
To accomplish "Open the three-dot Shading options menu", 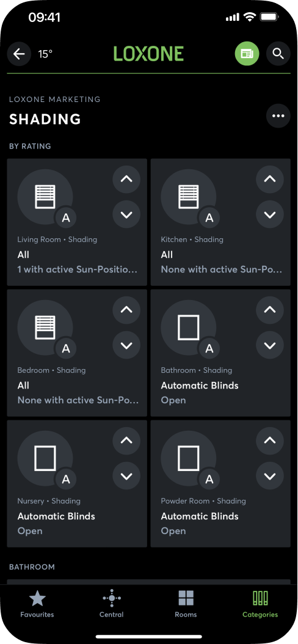I will point(278,116).
